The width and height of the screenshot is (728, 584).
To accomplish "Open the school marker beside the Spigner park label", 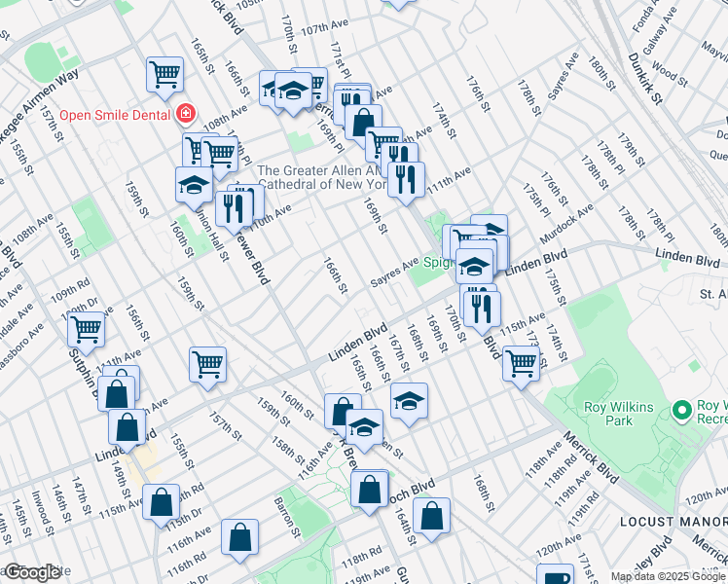I will click(x=474, y=267).
